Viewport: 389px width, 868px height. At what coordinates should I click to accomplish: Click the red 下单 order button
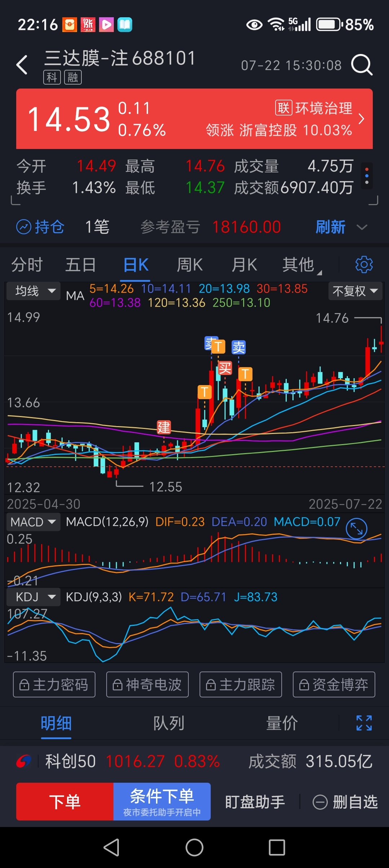tap(65, 802)
